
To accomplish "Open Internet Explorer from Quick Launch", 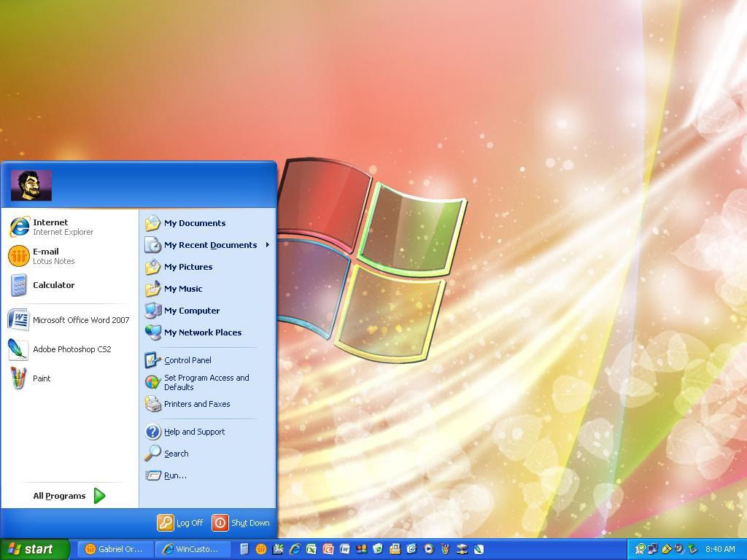I will (x=295, y=549).
